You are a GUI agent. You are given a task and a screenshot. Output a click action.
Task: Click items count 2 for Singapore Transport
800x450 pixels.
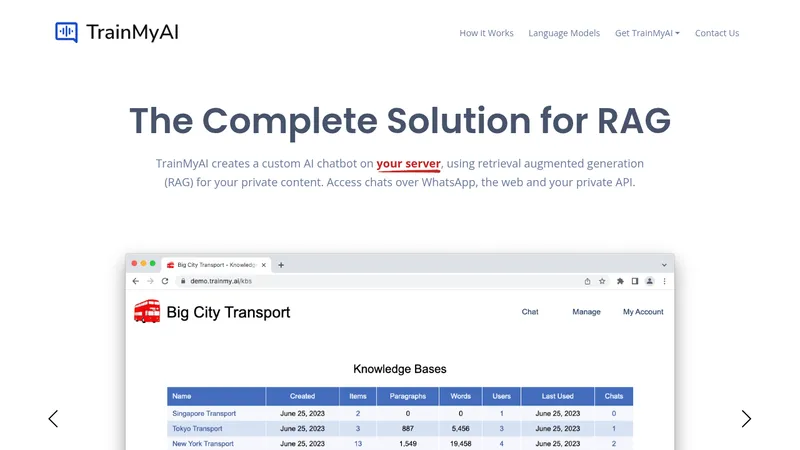[358, 413]
